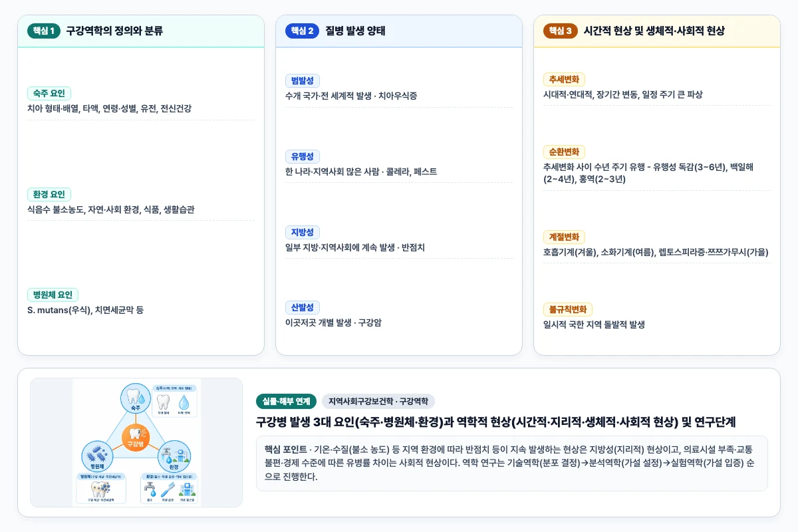Click the 지방성 label
The width and height of the screenshot is (798, 532).
coord(303,232)
